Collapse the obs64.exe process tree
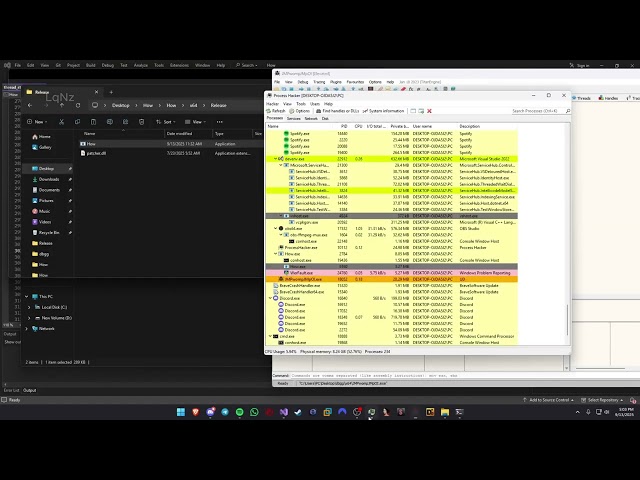The image size is (640, 480). [276, 229]
